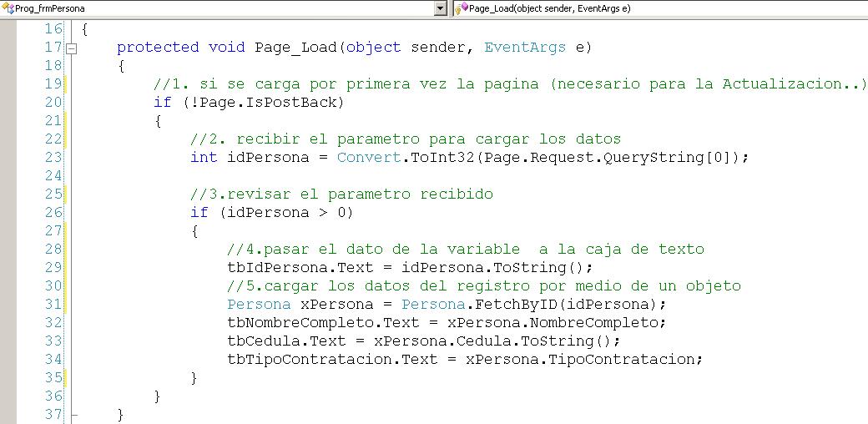
Task: Collapse the Page_Load method outline at line 17
Action: click(x=71, y=48)
